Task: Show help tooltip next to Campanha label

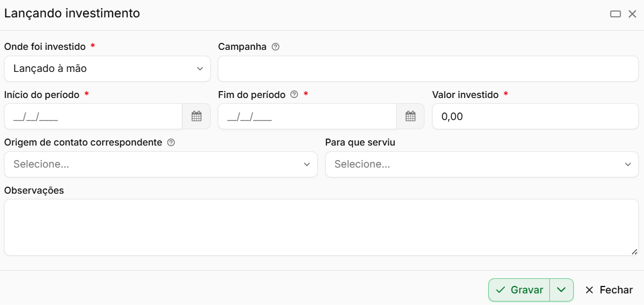Action: 276,47
